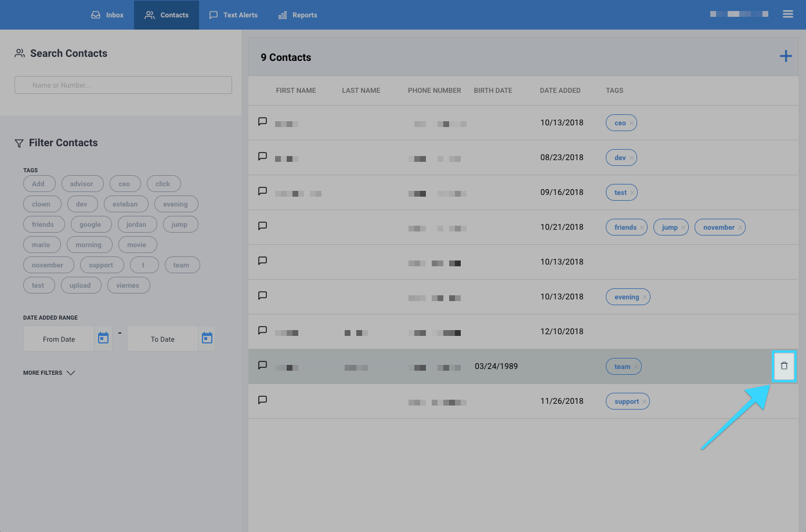Remove friends tag from contact row

642,227
